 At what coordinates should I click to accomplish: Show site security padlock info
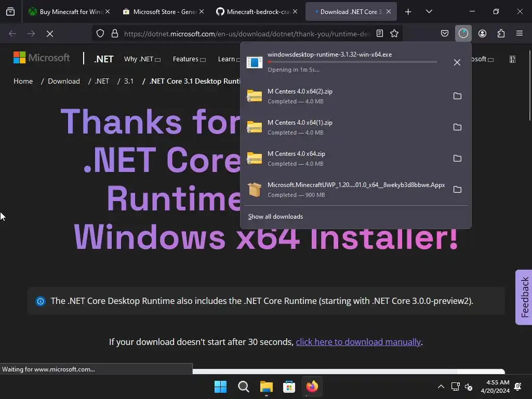(x=115, y=34)
